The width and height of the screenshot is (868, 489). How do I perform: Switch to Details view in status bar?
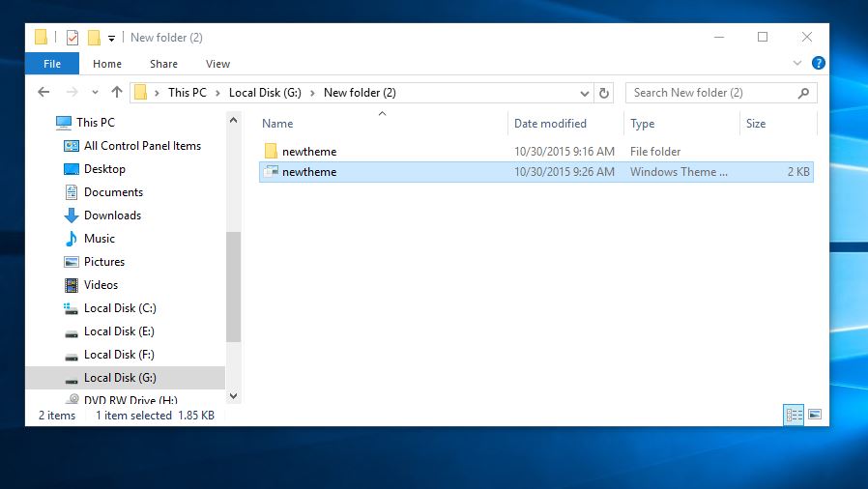(794, 415)
